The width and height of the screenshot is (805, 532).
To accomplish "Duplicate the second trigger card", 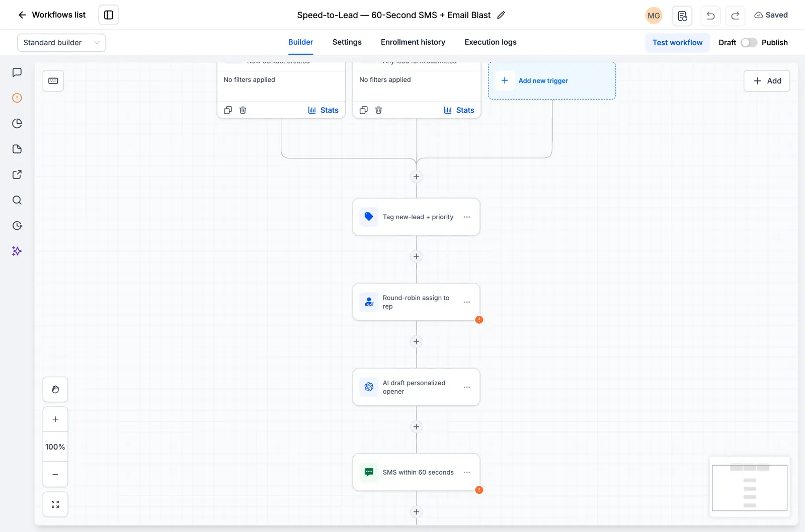I will click(x=364, y=110).
